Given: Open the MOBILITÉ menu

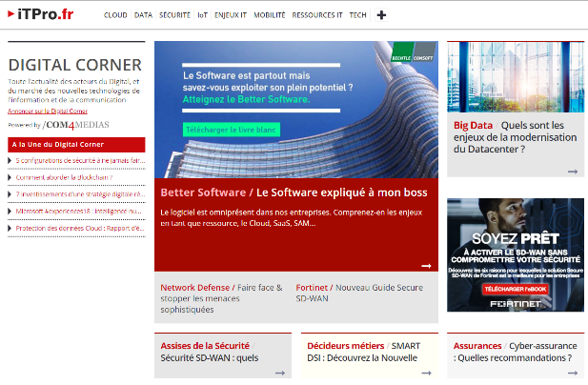Looking at the screenshot, I should [x=270, y=15].
